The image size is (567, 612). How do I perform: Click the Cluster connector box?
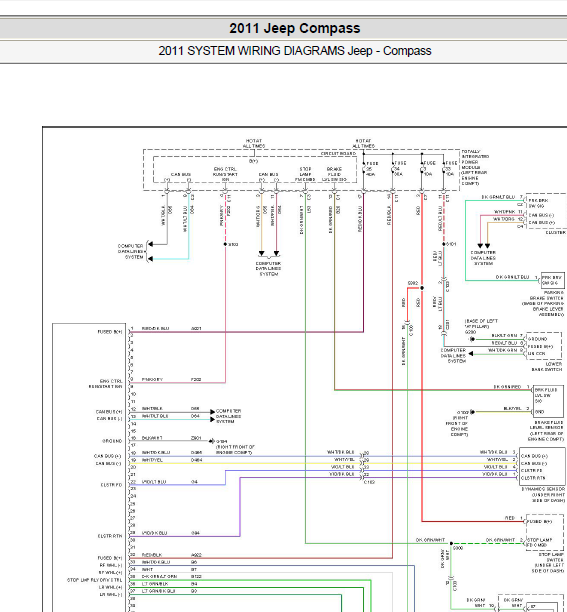click(546, 211)
